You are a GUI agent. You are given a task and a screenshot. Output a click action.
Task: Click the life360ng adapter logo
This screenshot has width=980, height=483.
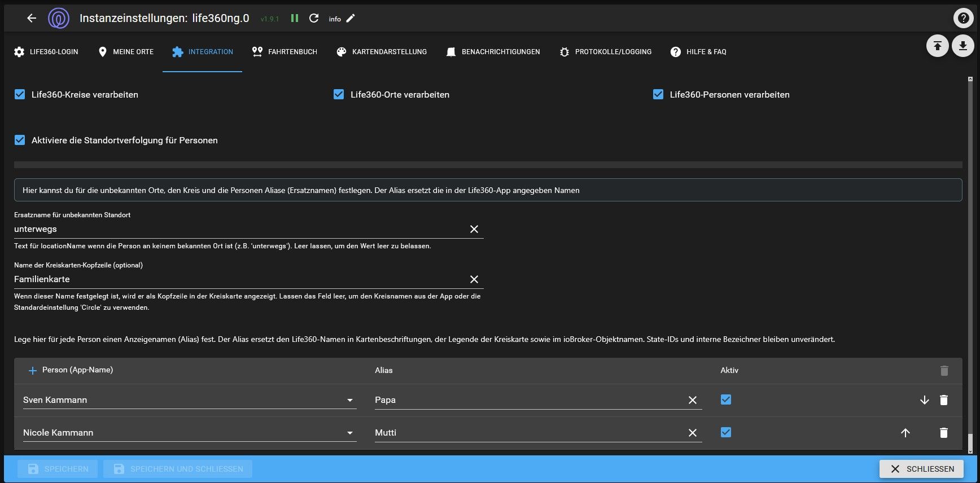point(58,18)
